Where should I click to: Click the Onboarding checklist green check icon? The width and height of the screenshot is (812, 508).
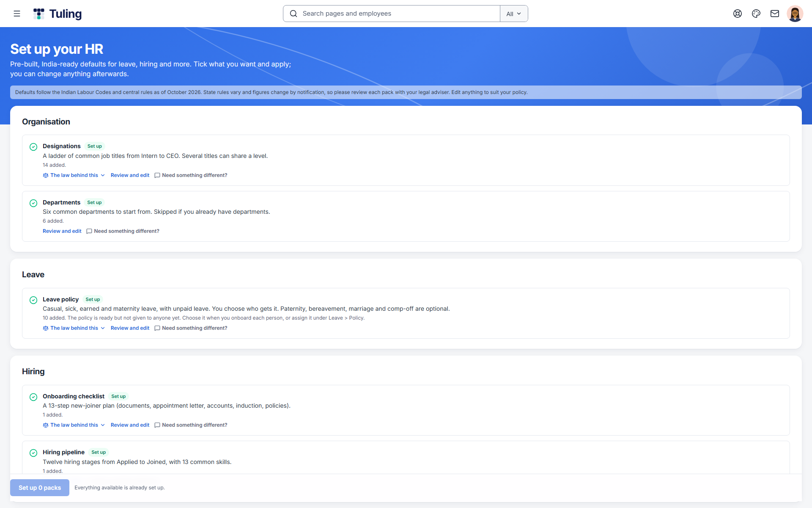tap(33, 397)
